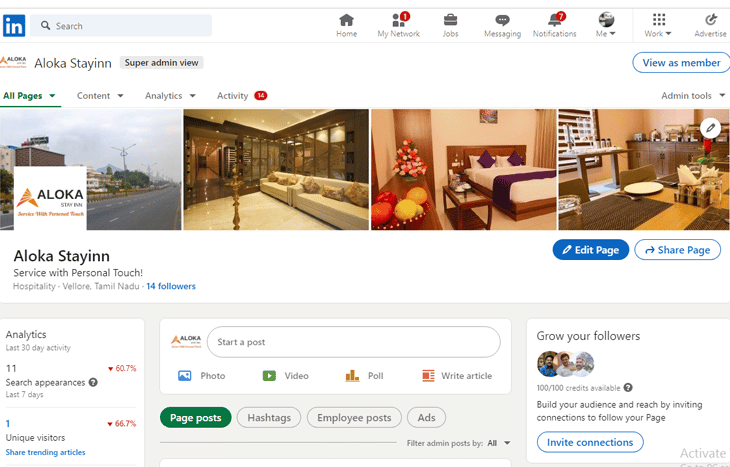
Task: Click the Start a post field
Action: [x=354, y=342]
